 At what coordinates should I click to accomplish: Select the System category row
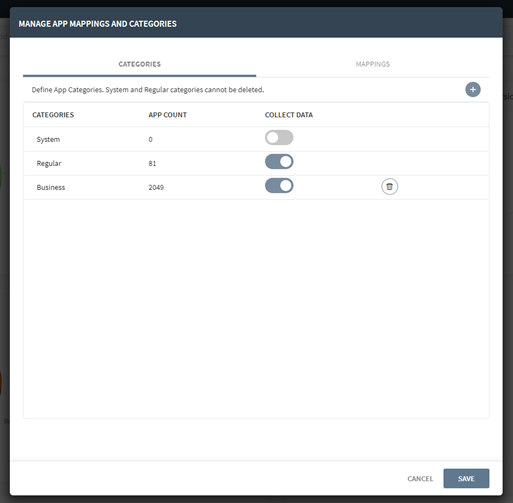[256, 139]
